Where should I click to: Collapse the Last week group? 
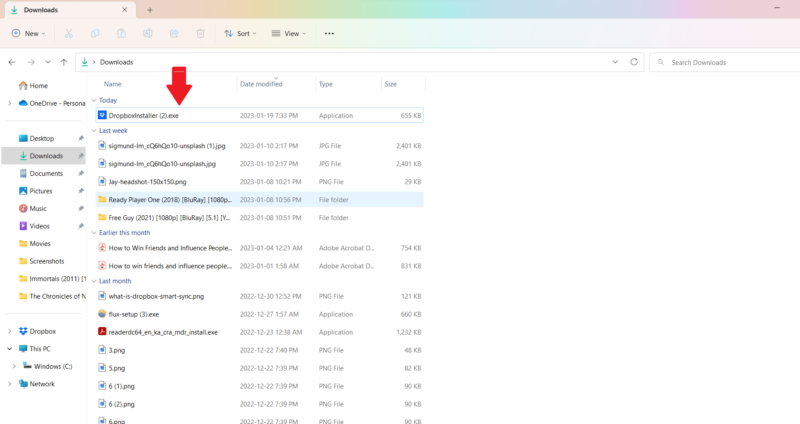[x=94, y=131]
